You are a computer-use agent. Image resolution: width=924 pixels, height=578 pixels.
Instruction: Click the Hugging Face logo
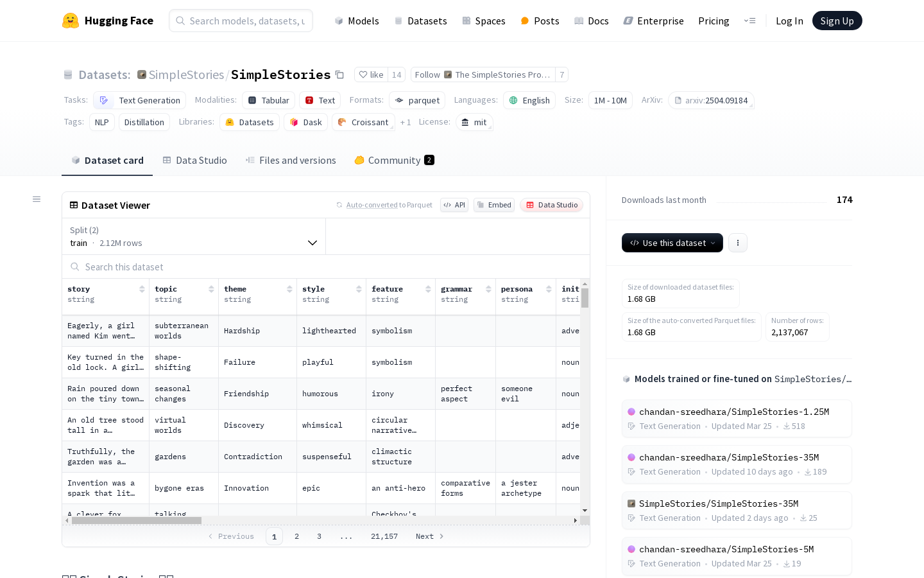pyautogui.click(x=108, y=21)
